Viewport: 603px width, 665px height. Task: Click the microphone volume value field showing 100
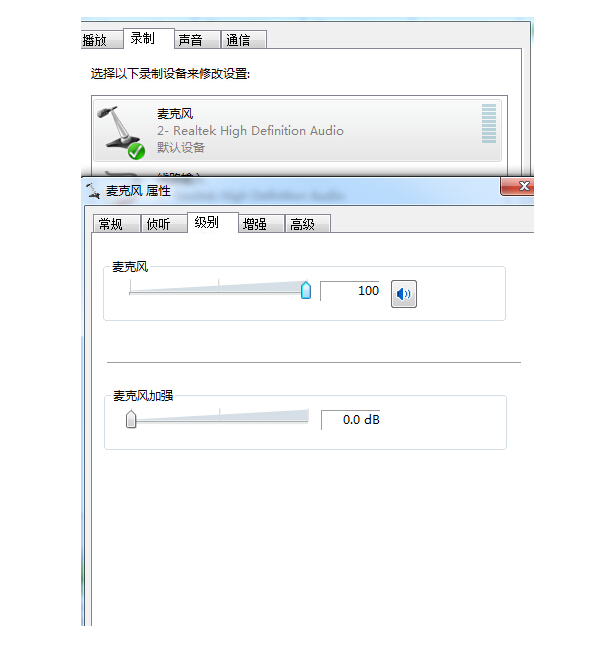pos(349,291)
